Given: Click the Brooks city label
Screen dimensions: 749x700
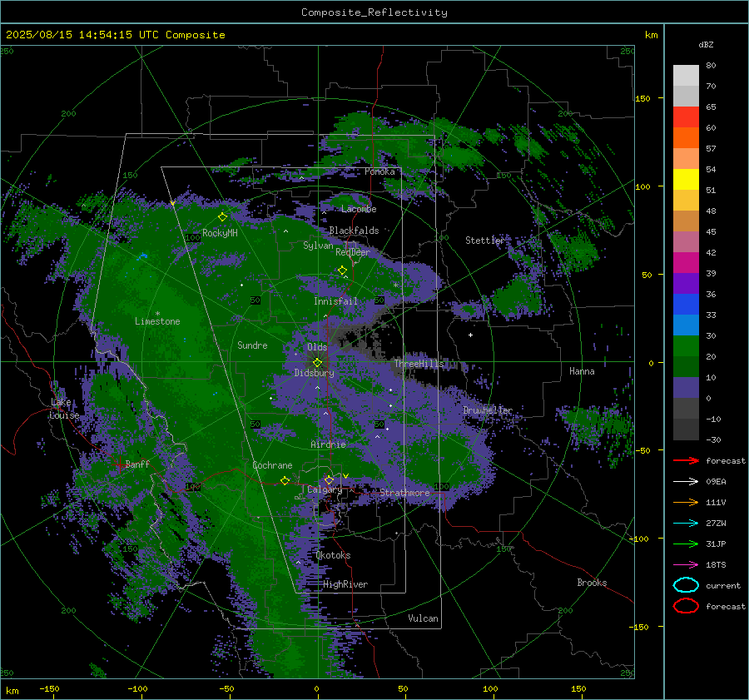Looking at the screenshot, I should tap(592, 583).
